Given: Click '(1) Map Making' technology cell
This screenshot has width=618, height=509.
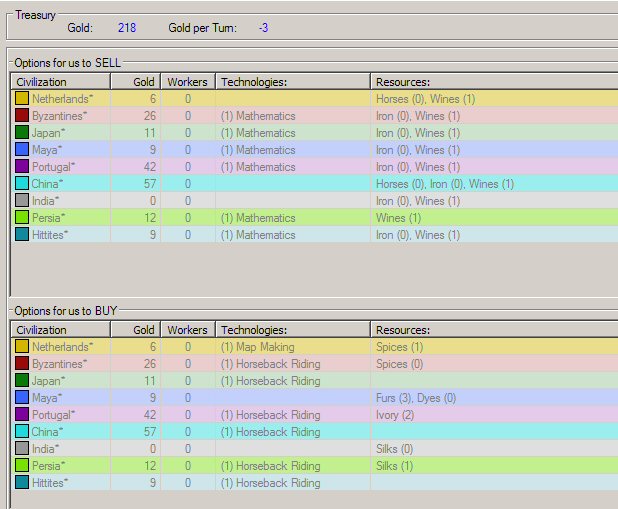Looking at the screenshot, I should [x=257, y=347].
